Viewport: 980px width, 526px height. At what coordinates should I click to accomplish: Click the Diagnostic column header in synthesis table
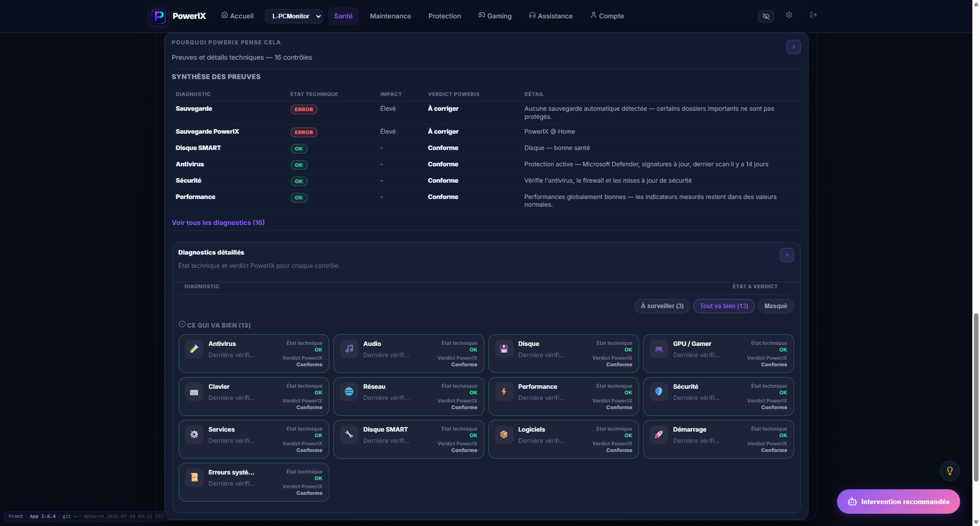click(x=193, y=94)
